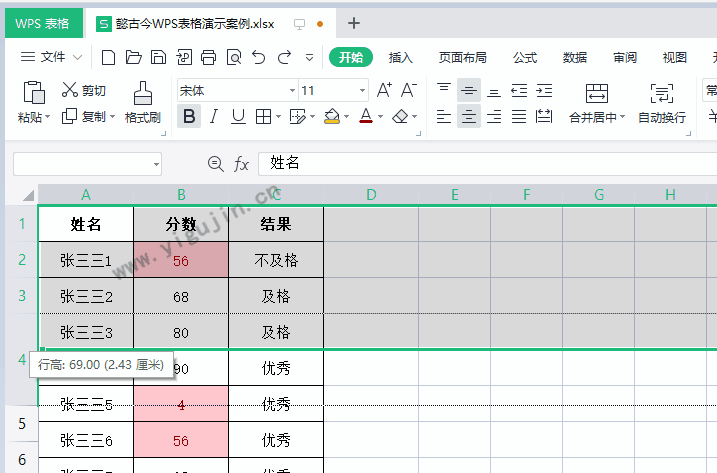Justify text alignment icon

(x=519, y=117)
